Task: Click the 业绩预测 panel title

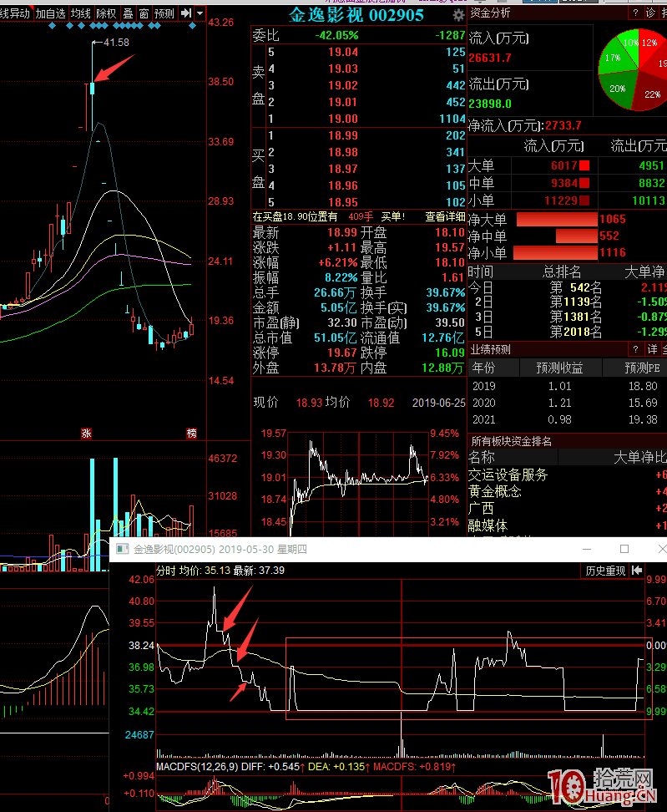Action: (x=489, y=349)
